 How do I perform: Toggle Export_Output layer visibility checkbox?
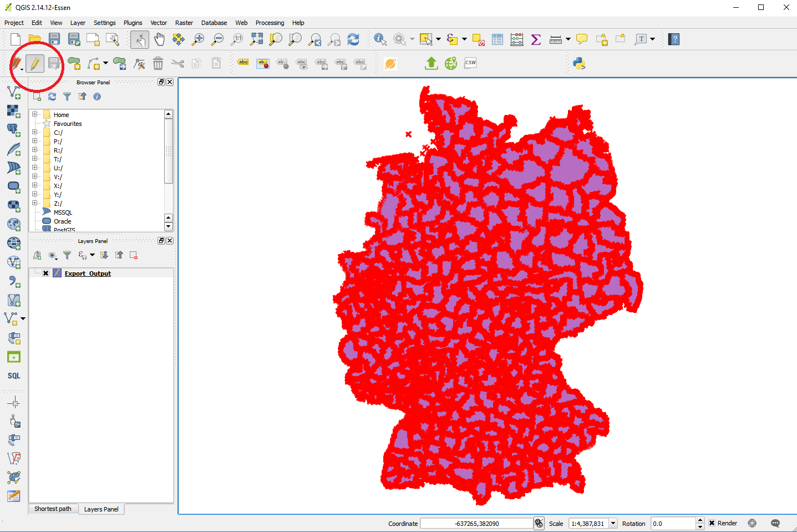tap(45, 273)
